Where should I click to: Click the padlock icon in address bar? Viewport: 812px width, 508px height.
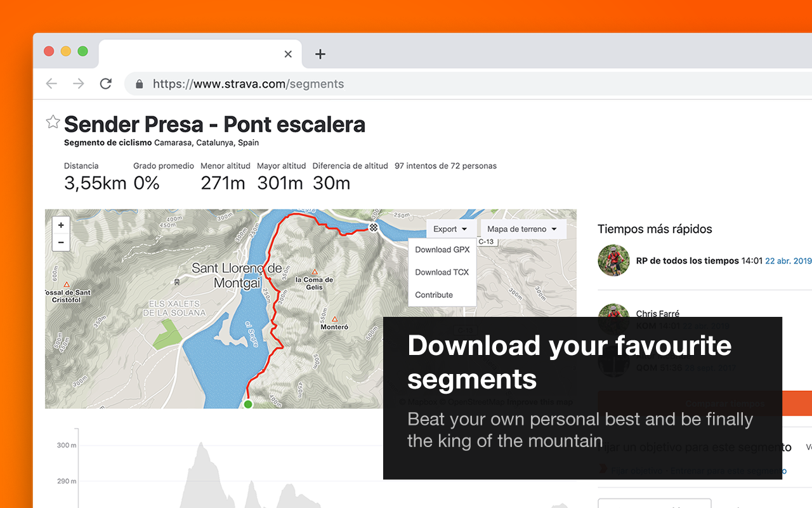[139, 84]
